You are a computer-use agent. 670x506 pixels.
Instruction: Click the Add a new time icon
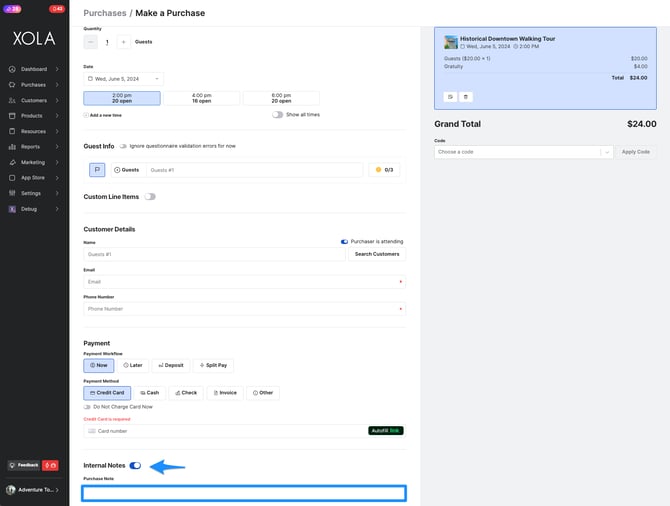(86, 115)
